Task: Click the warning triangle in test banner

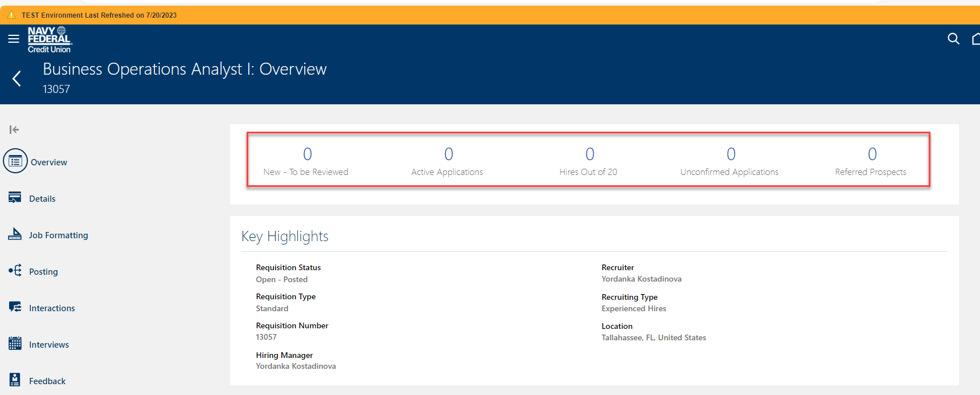Action: pos(11,15)
